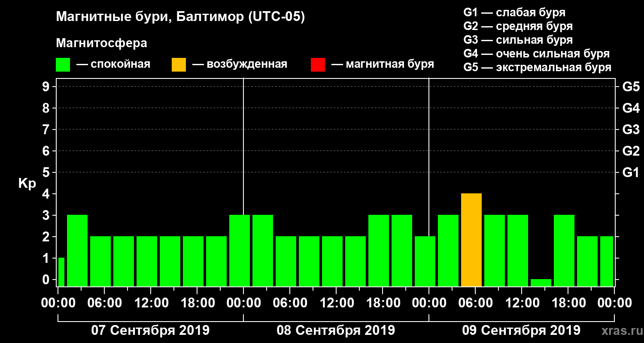Select the narrow Kp 1 bar on 07 Сентября
The height and width of the screenshot is (343, 644).
pos(61,272)
